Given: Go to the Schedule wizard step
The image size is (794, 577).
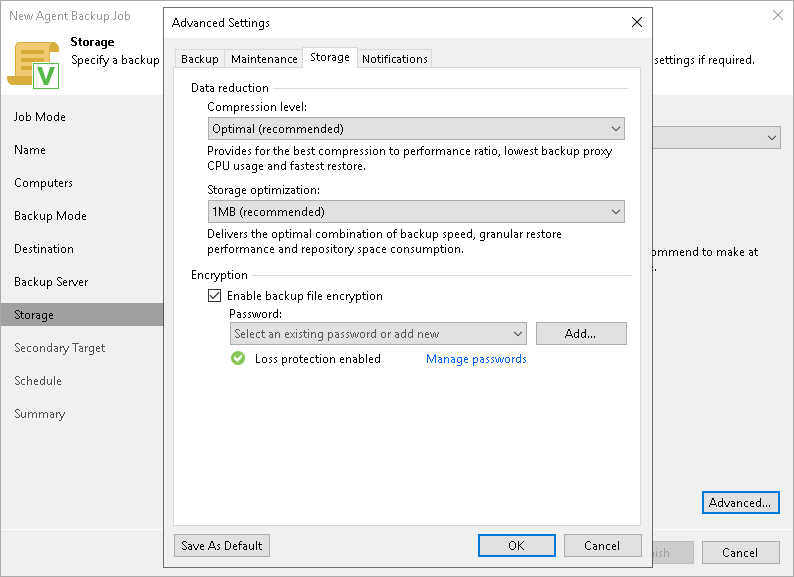Looking at the screenshot, I should pos(37,381).
